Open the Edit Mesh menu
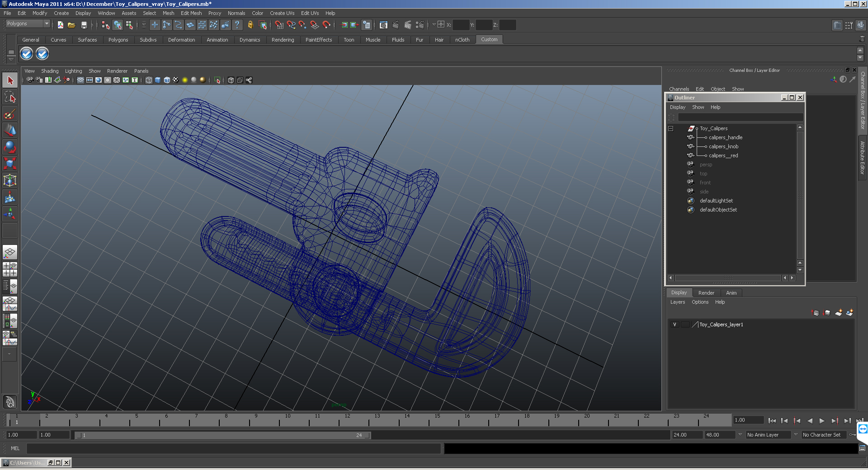The image size is (868, 470). [x=191, y=13]
